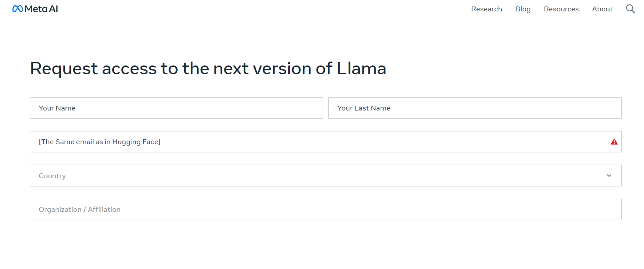The image size is (644, 269).
Task: Select the Your Last Name input
Action: click(474, 108)
